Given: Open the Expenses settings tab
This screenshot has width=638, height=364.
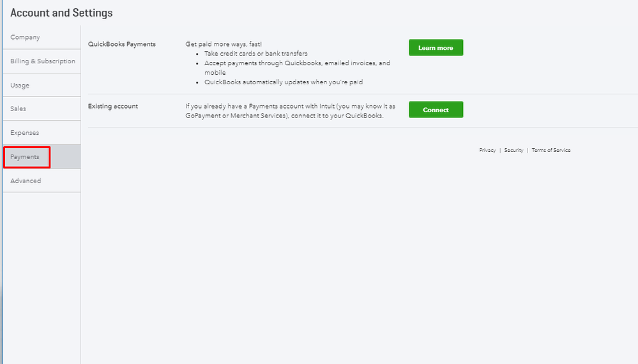Looking at the screenshot, I should click(x=24, y=133).
